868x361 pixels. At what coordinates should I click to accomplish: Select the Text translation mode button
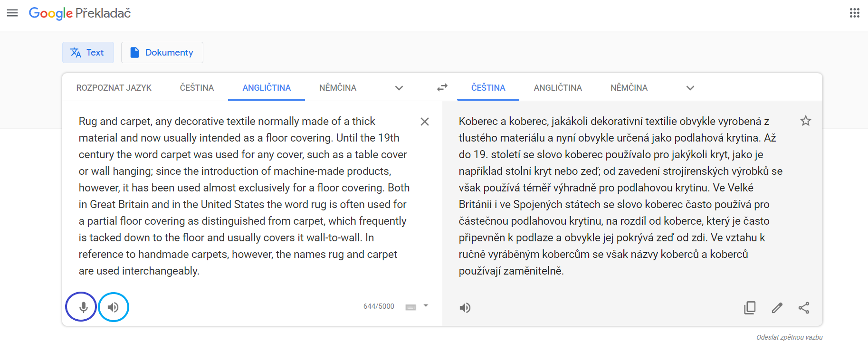pyautogui.click(x=88, y=52)
